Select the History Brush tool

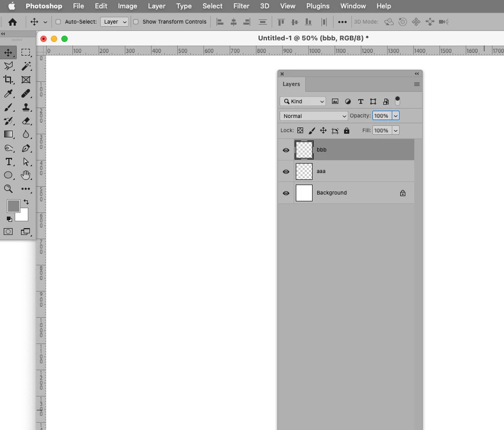(x=8, y=121)
